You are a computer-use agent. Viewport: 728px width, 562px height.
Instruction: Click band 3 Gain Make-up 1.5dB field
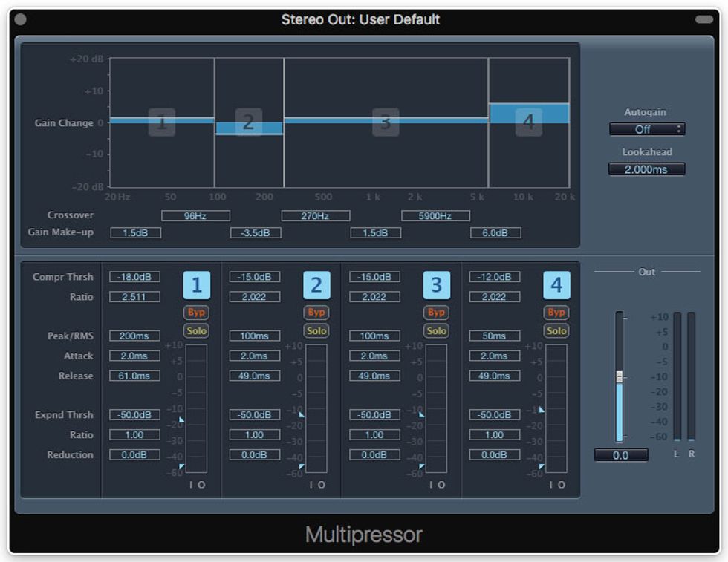(x=376, y=233)
